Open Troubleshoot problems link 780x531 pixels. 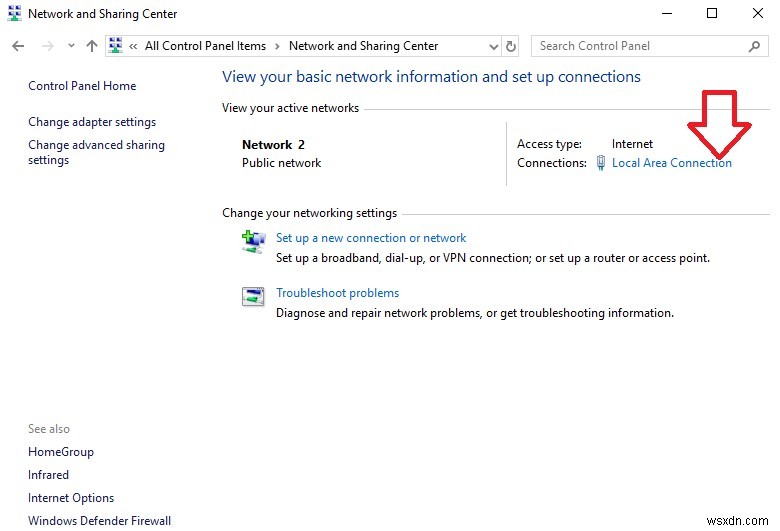(x=337, y=293)
